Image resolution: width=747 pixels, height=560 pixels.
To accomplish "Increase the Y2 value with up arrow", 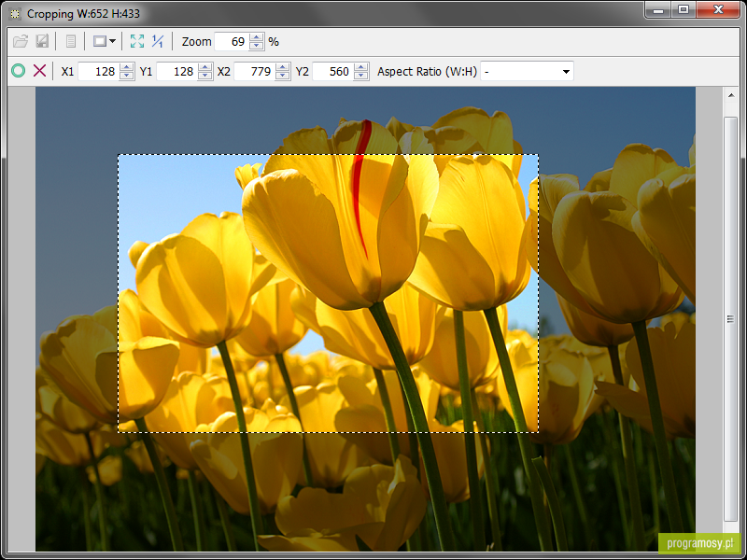I will (361, 67).
